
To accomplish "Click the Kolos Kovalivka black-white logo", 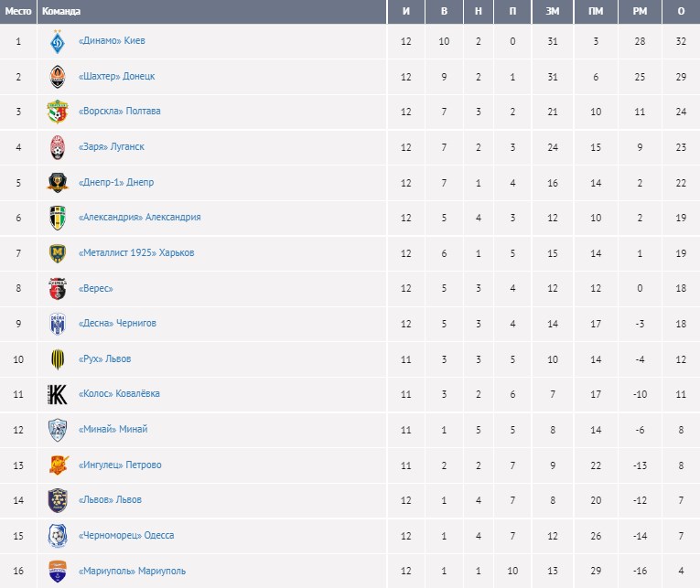I will pos(58,394).
